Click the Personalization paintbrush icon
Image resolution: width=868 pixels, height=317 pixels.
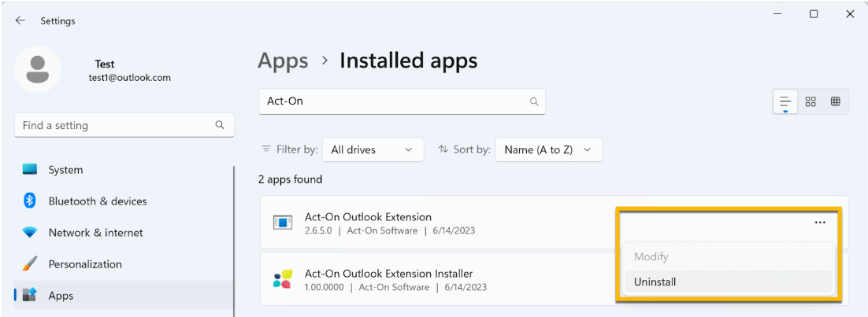tap(30, 264)
